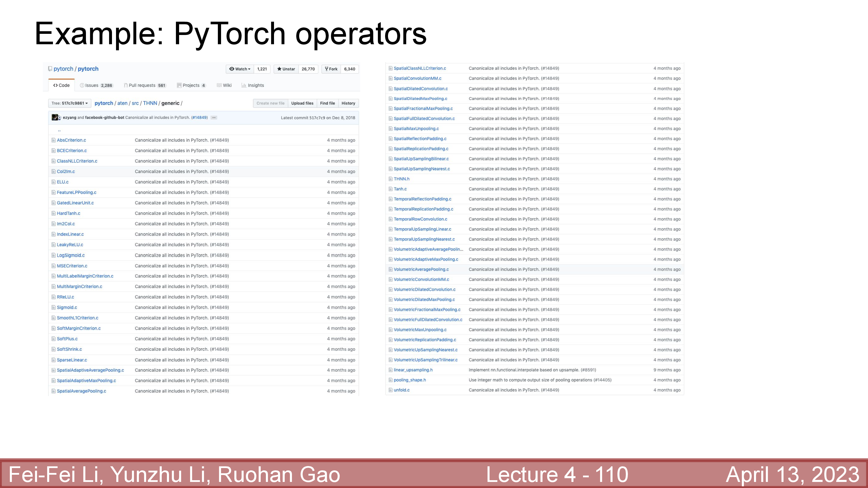Click the THNN breadcrumb link

[150, 103]
